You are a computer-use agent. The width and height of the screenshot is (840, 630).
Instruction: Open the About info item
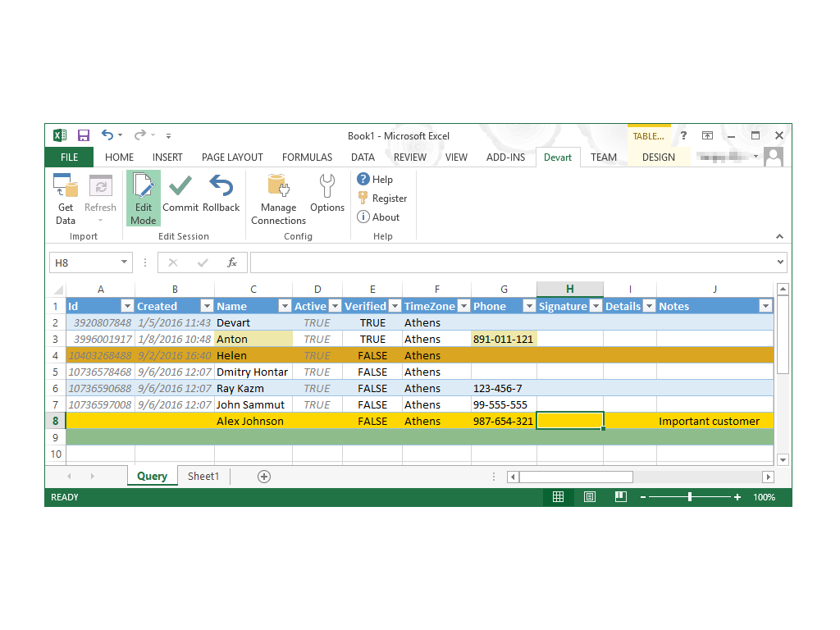tap(378, 217)
